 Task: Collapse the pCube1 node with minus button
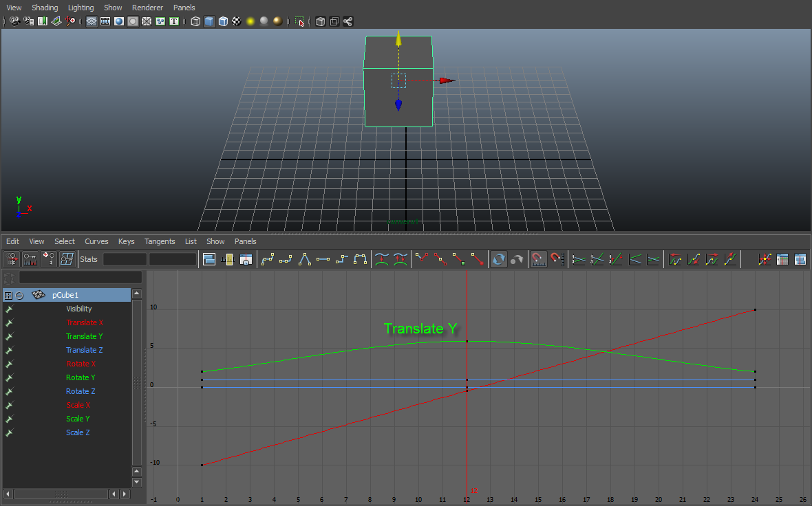[20, 295]
